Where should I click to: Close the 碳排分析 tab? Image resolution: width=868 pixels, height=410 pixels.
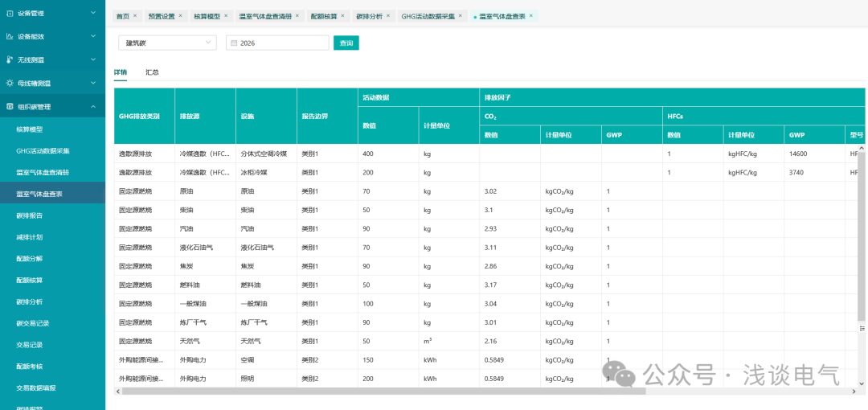387,16
